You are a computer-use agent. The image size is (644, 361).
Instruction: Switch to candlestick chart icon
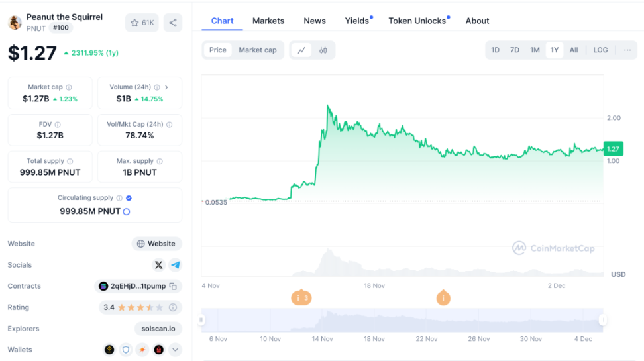(323, 50)
